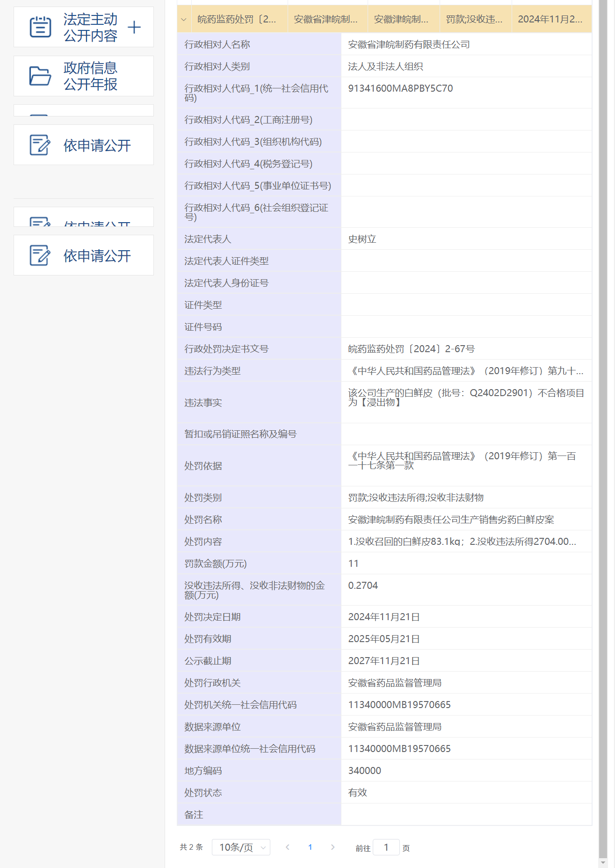Click the scrollbar down arrow

603,862
